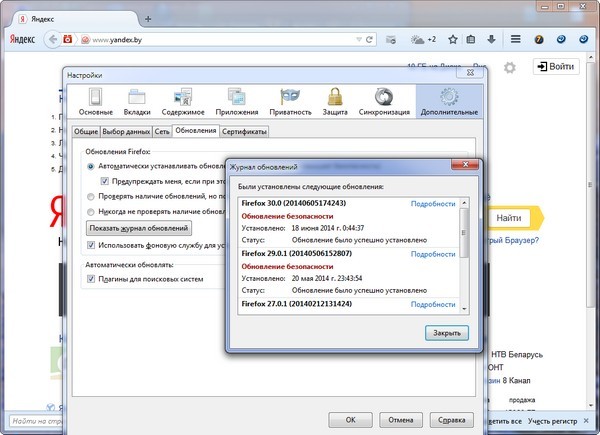The height and width of the screenshot is (435, 600).
Task: Click the Яндекс logo in the toolbar
Action: (x=22, y=39)
